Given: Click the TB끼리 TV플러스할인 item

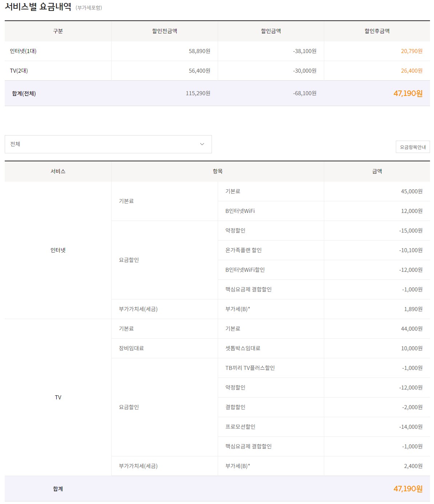Looking at the screenshot, I should [250, 368].
